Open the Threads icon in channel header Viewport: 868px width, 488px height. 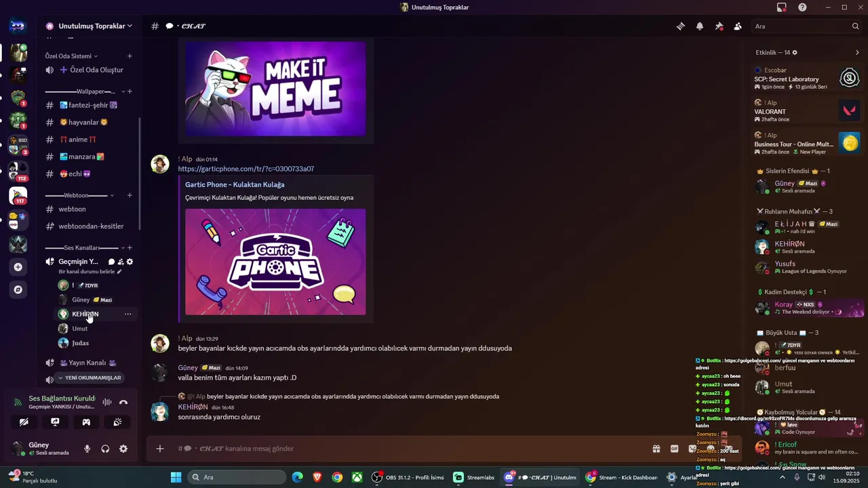point(680,26)
